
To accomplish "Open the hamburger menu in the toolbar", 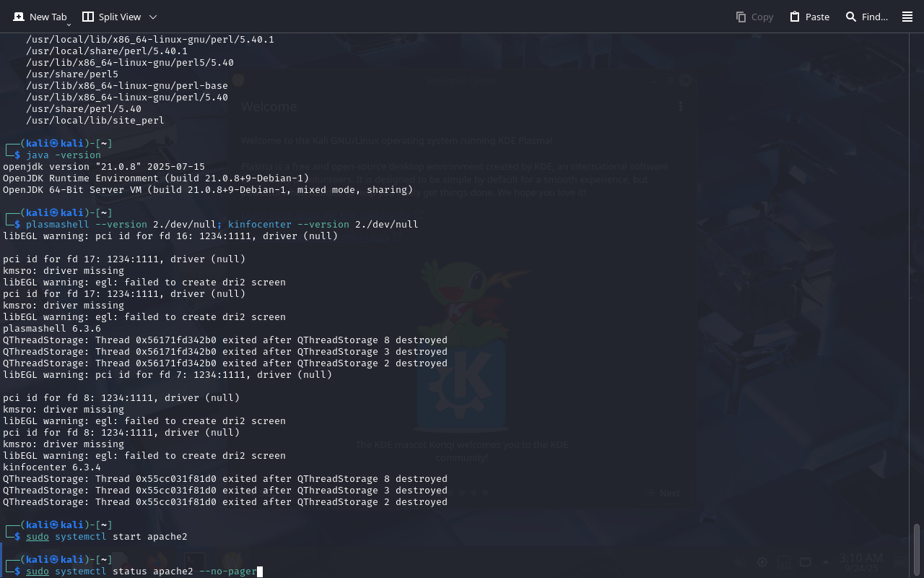I will pyautogui.click(x=907, y=17).
